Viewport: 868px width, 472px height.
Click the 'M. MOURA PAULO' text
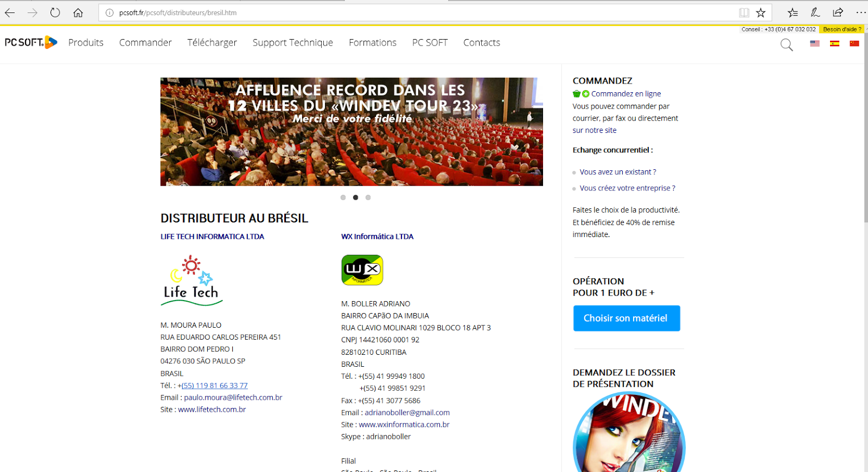click(x=191, y=325)
